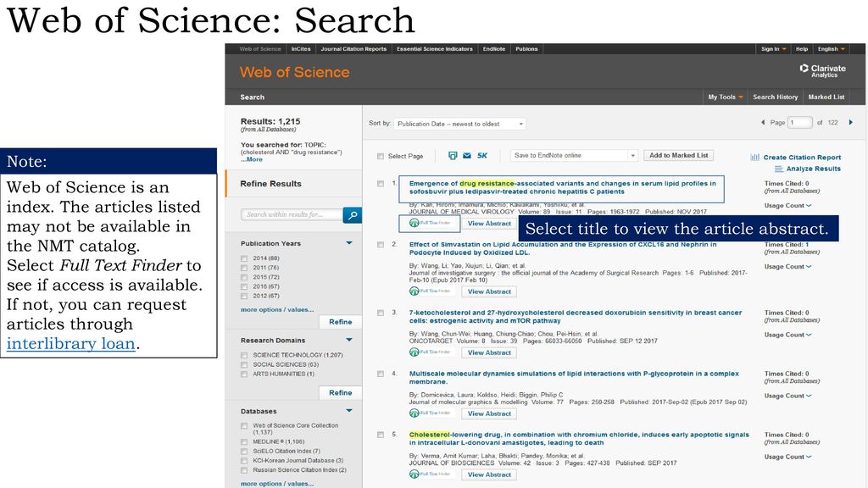This screenshot has height=488, width=868.
Task: Filter by SOCIAL SCIENCES research domain
Action: (x=244, y=364)
